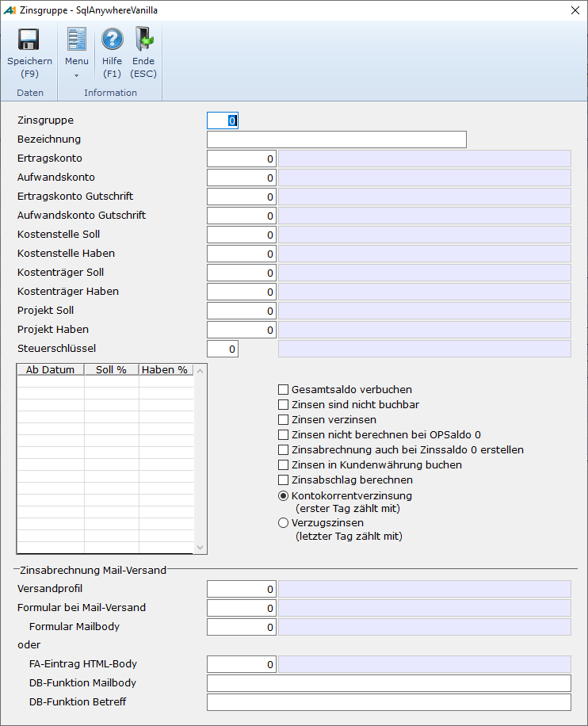Check Zinsen in Kundenwährung buchen

click(x=284, y=465)
